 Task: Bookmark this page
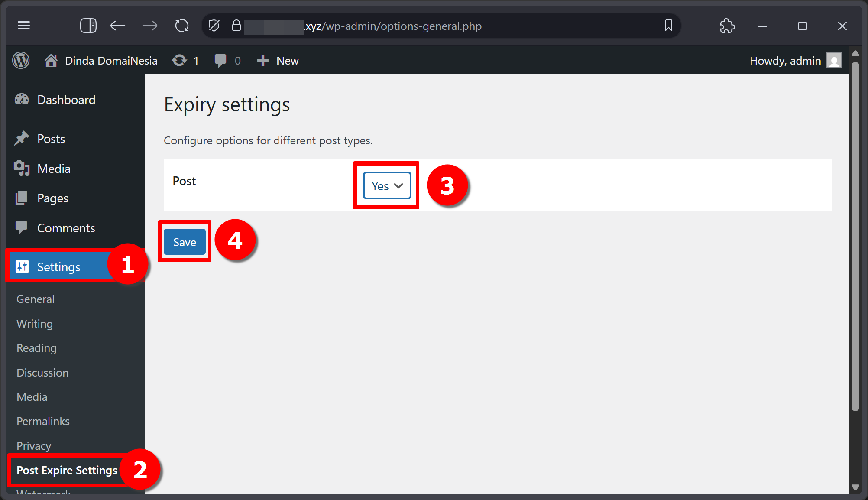[x=669, y=26]
